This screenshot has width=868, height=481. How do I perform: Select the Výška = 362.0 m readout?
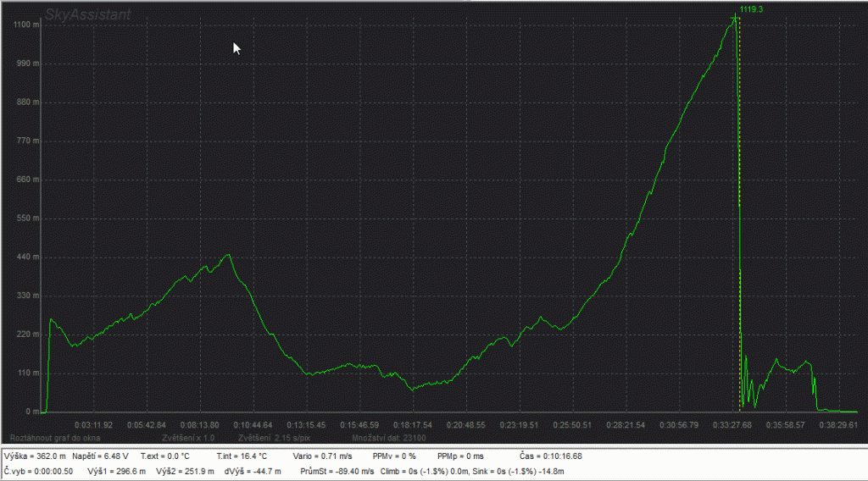(x=35, y=456)
